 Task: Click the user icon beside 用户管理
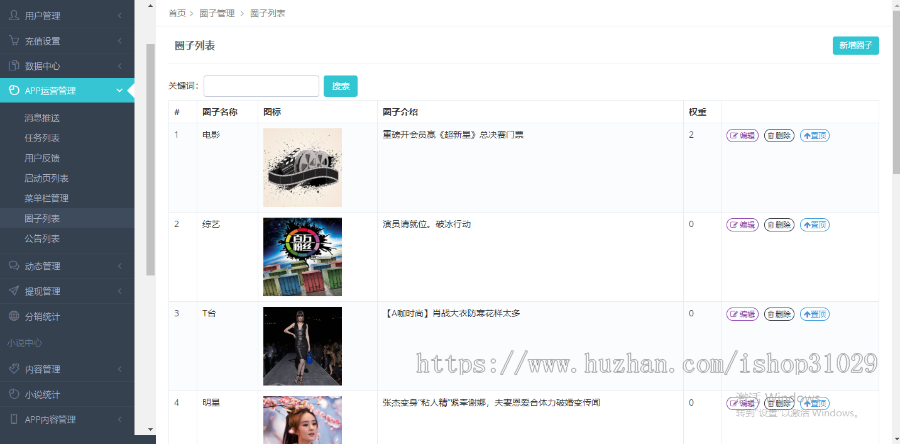[x=14, y=15]
